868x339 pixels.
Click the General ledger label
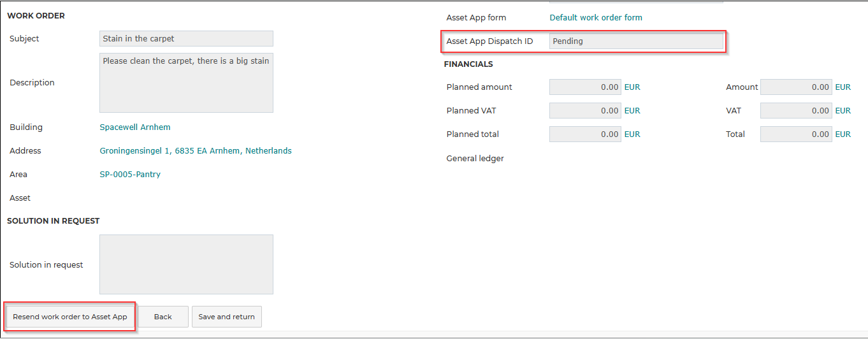[475, 159]
